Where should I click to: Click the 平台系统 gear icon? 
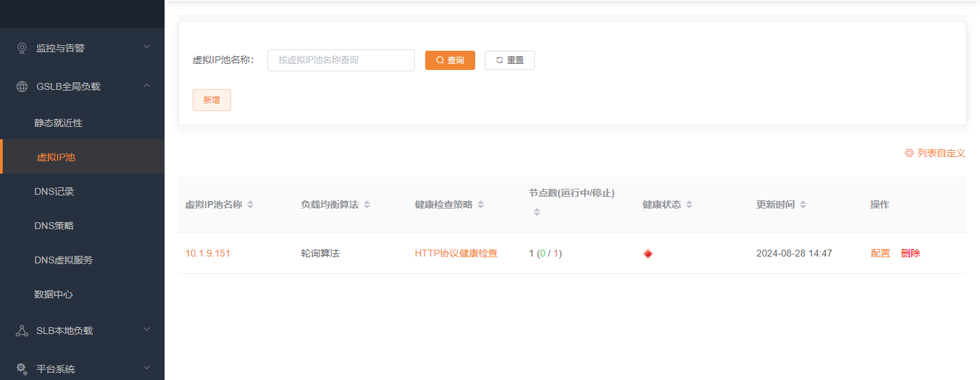22,369
